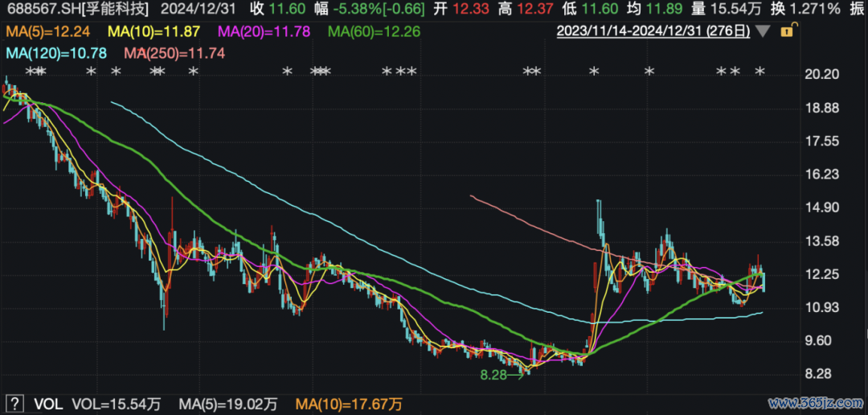This screenshot has width=868, height=415.
Task: Click the 18.88 price axis label
Action: tap(823, 108)
